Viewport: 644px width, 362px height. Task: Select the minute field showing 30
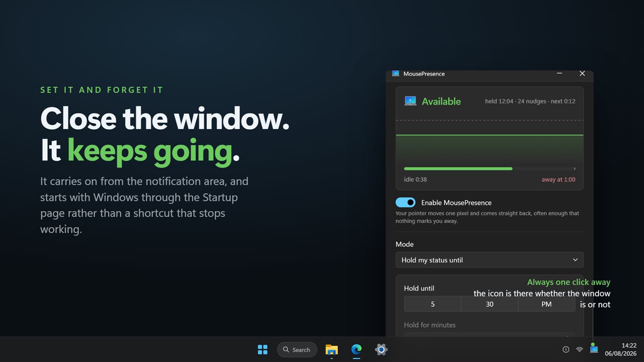(490, 304)
